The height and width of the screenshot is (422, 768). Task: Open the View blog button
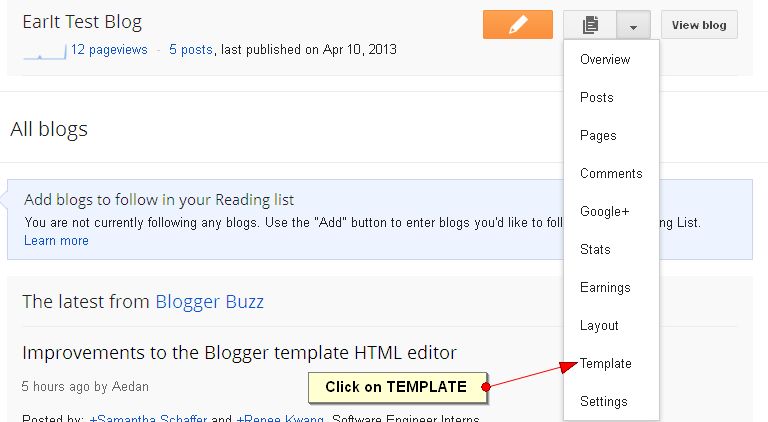click(699, 24)
